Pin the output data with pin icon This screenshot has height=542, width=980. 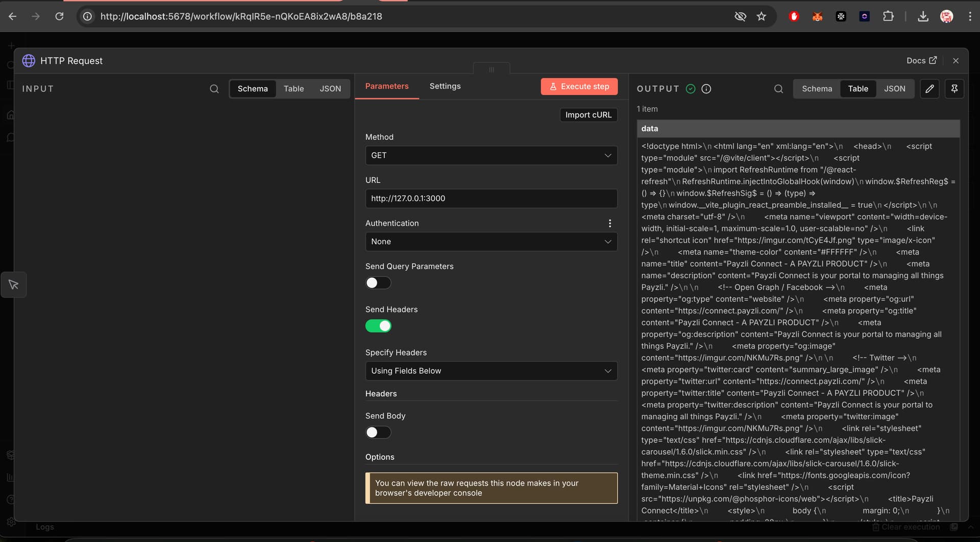click(954, 89)
